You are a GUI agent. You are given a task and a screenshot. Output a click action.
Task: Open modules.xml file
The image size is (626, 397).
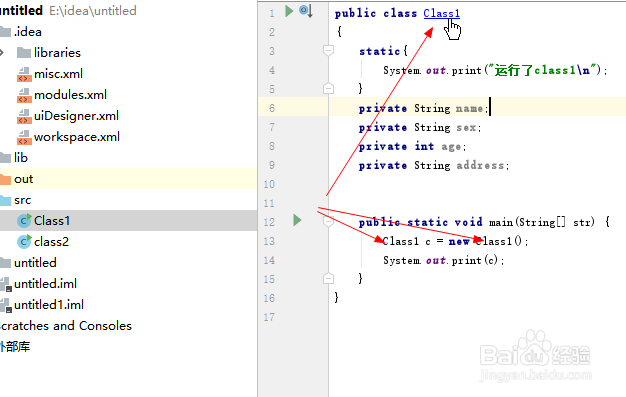tap(70, 95)
